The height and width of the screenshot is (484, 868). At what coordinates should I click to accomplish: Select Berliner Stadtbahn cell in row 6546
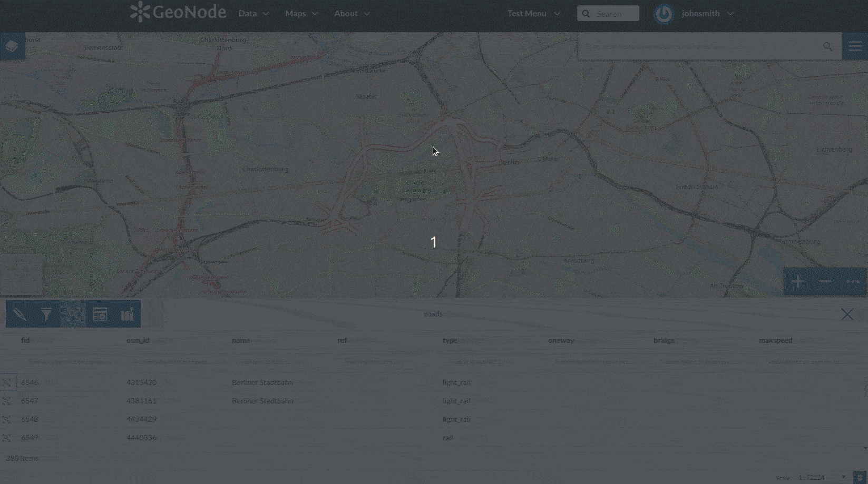point(262,382)
